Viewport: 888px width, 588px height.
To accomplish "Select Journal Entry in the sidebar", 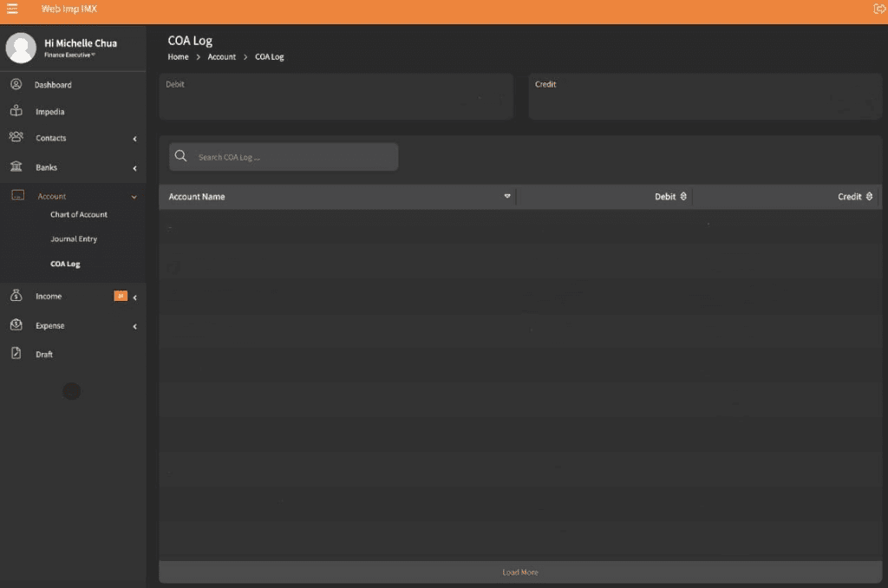I will tap(74, 239).
